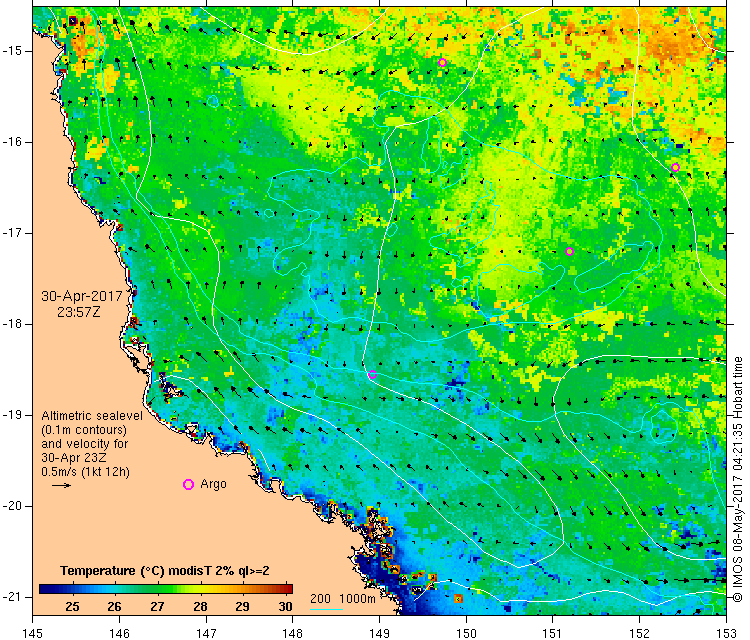The width and height of the screenshot is (750, 640).
Task: Click the '145' longitude axis label
Action: pos(33,633)
